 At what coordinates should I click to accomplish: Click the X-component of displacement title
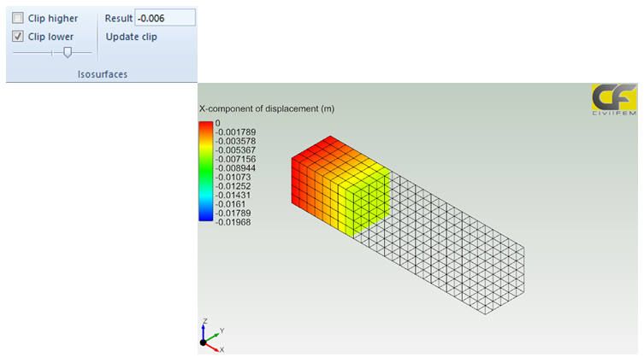coord(265,109)
